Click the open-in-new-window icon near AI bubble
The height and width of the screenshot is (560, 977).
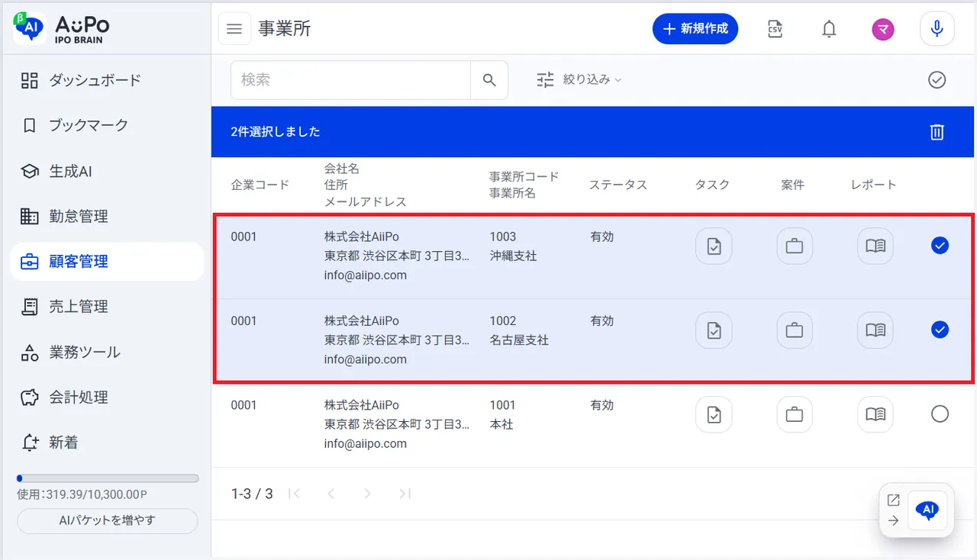(893, 500)
